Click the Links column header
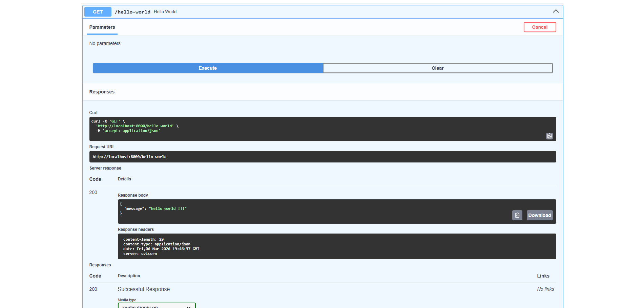 tap(543, 276)
